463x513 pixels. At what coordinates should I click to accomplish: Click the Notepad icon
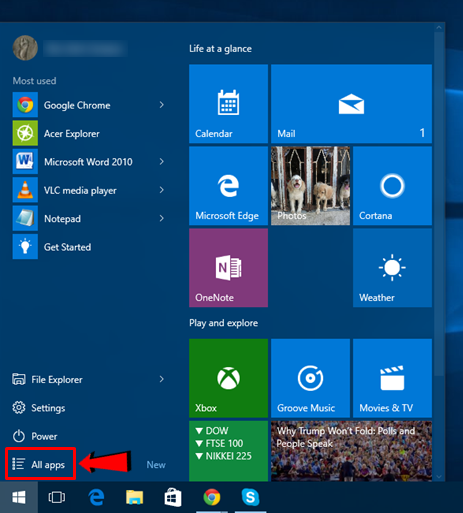[x=25, y=218]
